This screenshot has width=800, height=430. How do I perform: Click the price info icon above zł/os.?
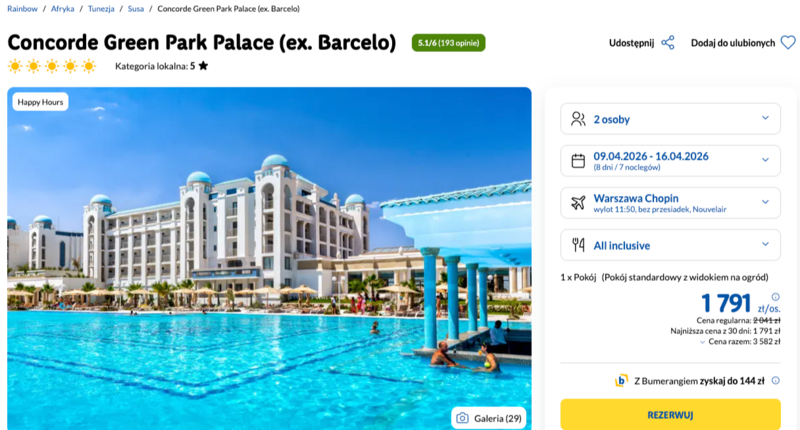point(776,297)
